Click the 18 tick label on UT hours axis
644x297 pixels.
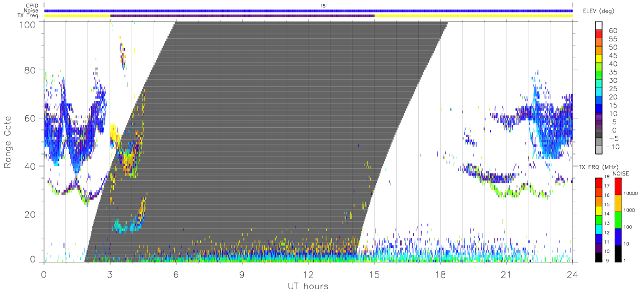pyautogui.click(x=441, y=274)
